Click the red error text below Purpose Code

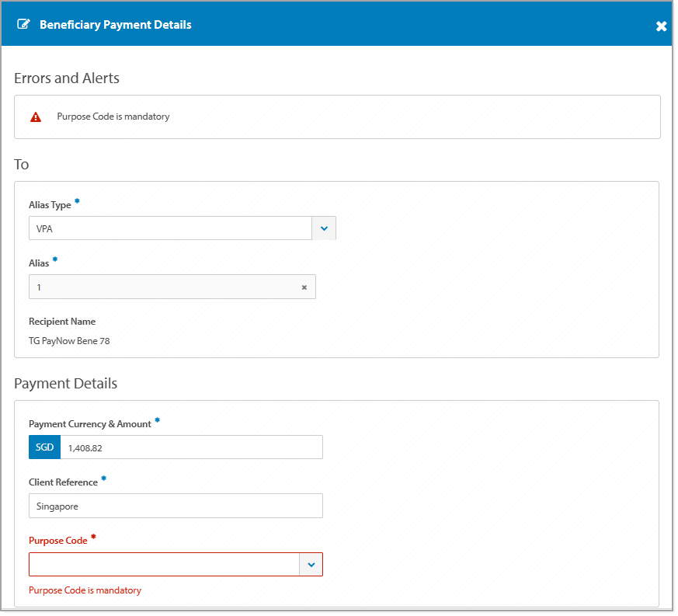pyautogui.click(x=85, y=590)
